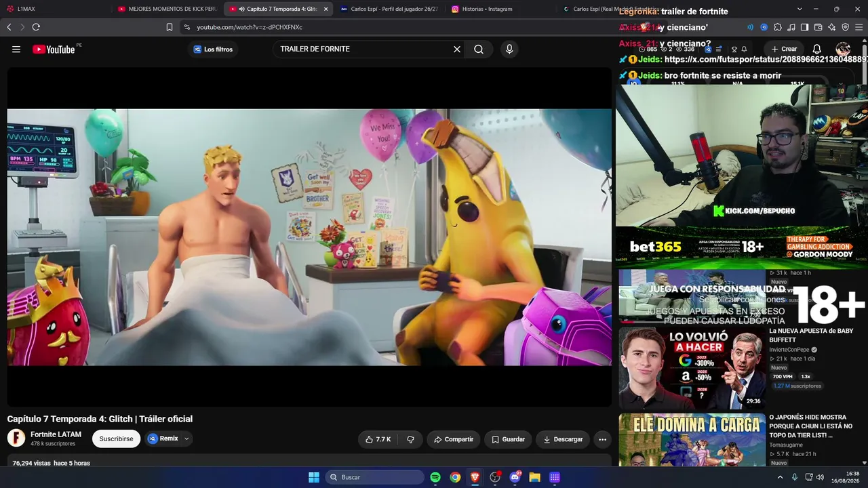868x488 pixels.
Task: Close the Capítulo 7 Temporada 4 tab
Action: pos(325,9)
